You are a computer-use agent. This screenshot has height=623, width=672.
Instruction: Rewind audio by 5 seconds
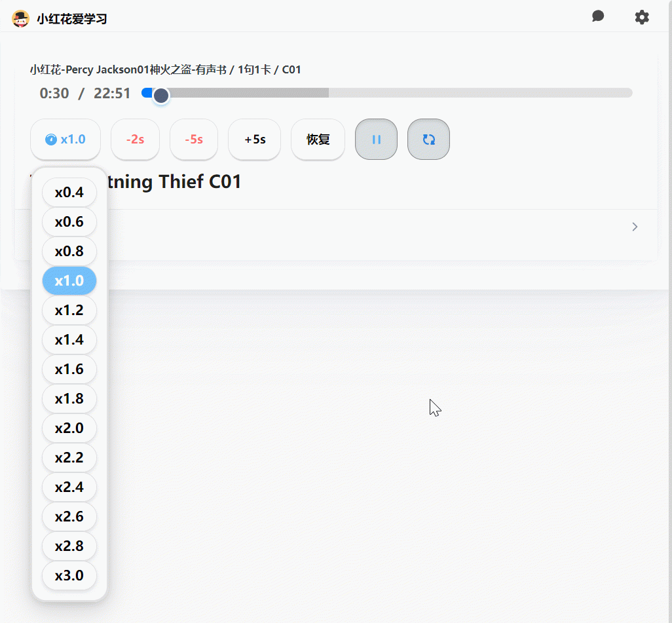[193, 140]
